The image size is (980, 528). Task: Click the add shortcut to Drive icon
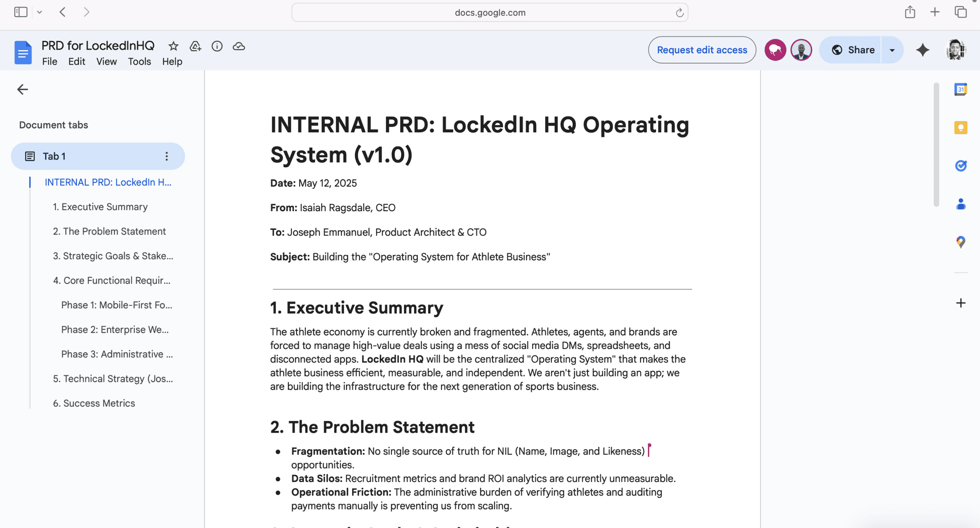(195, 46)
